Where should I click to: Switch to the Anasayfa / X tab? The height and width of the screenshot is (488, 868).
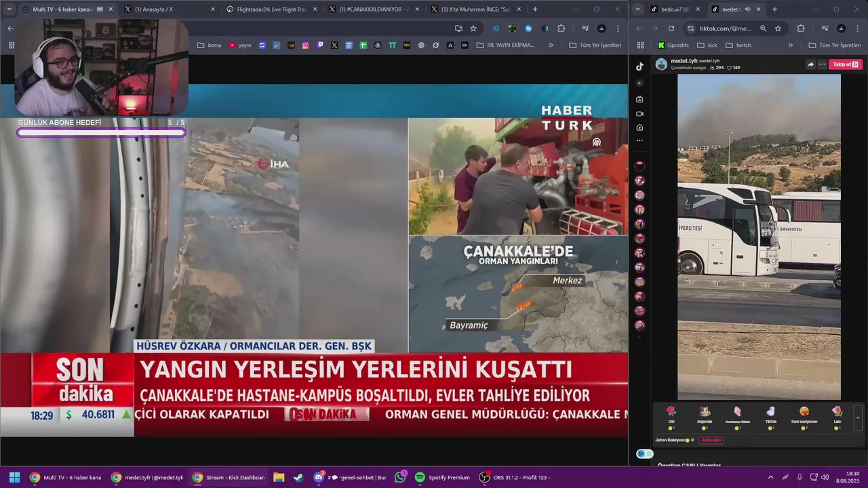click(167, 9)
